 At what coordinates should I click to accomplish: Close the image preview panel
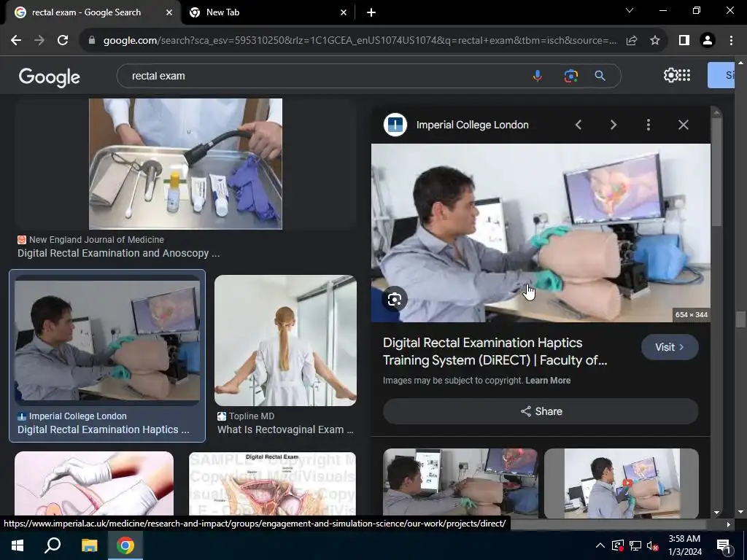click(683, 125)
